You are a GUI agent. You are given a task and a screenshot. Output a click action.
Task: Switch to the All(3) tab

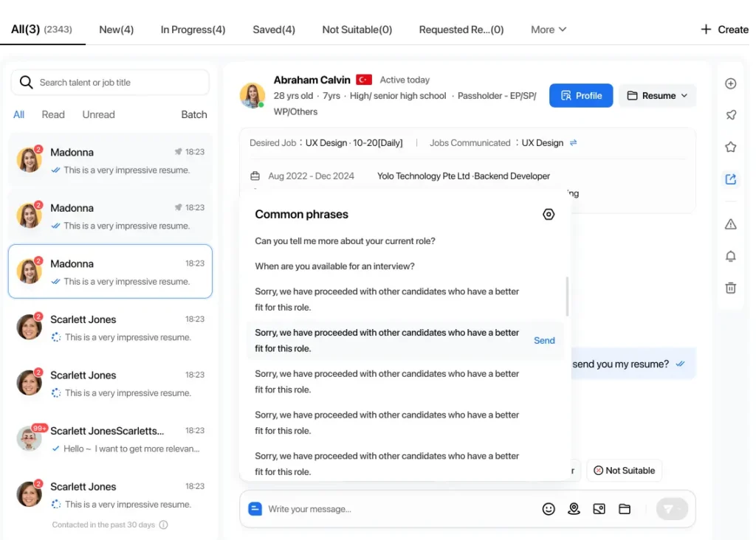pos(42,30)
